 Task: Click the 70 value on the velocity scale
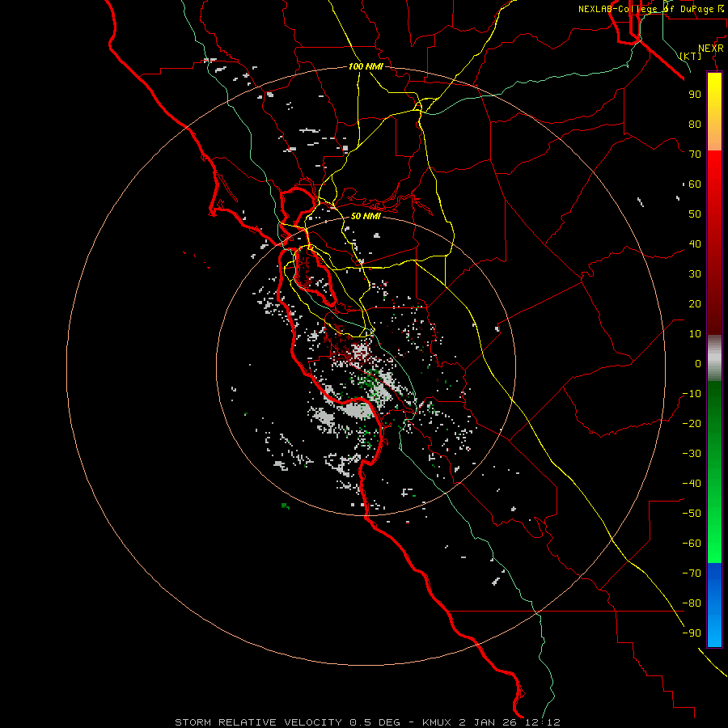click(x=695, y=154)
